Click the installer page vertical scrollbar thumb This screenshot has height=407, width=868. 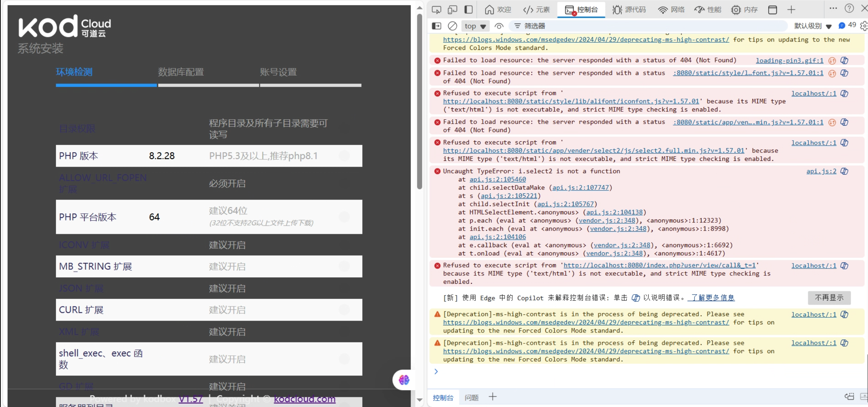click(419, 101)
